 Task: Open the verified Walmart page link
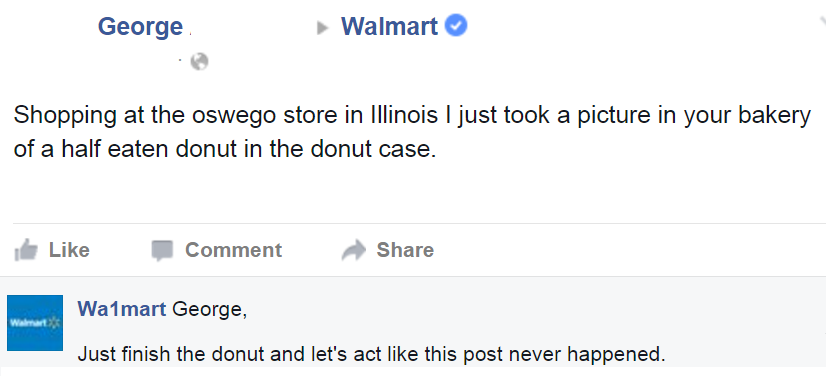coord(389,26)
